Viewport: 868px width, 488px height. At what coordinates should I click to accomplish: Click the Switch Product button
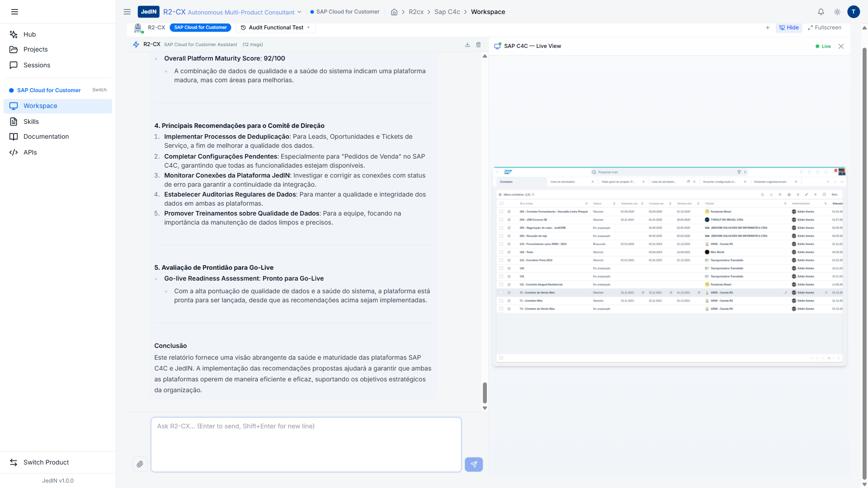click(x=46, y=462)
